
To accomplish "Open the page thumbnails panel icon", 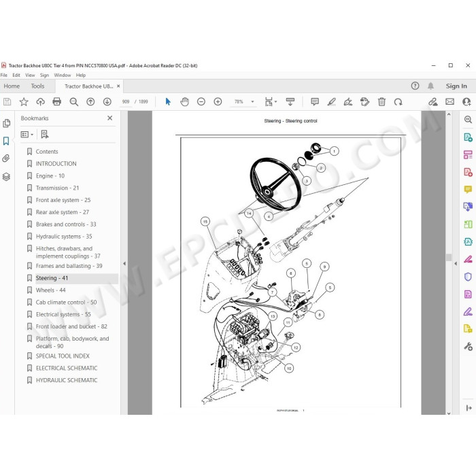I will (x=6, y=123).
